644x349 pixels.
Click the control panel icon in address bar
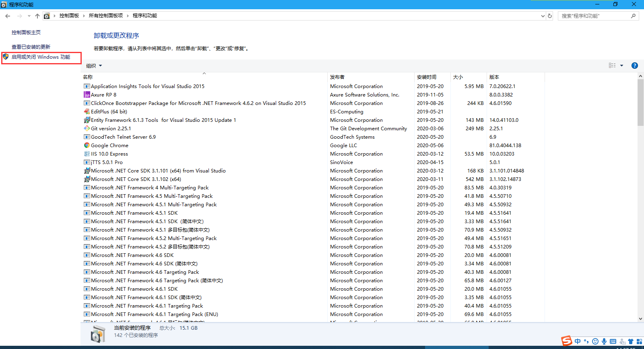point(47,16)
